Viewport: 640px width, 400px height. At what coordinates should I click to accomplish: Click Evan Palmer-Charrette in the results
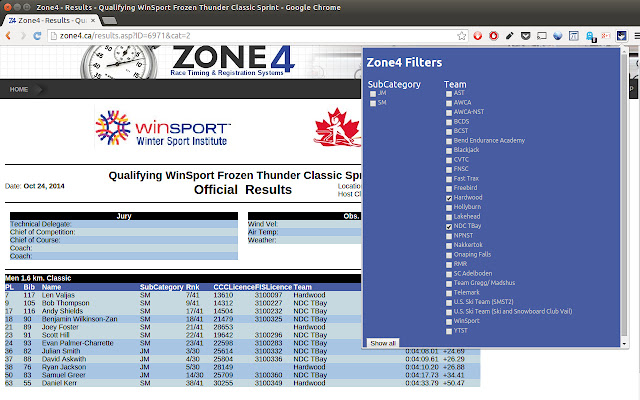coord(78,343)
